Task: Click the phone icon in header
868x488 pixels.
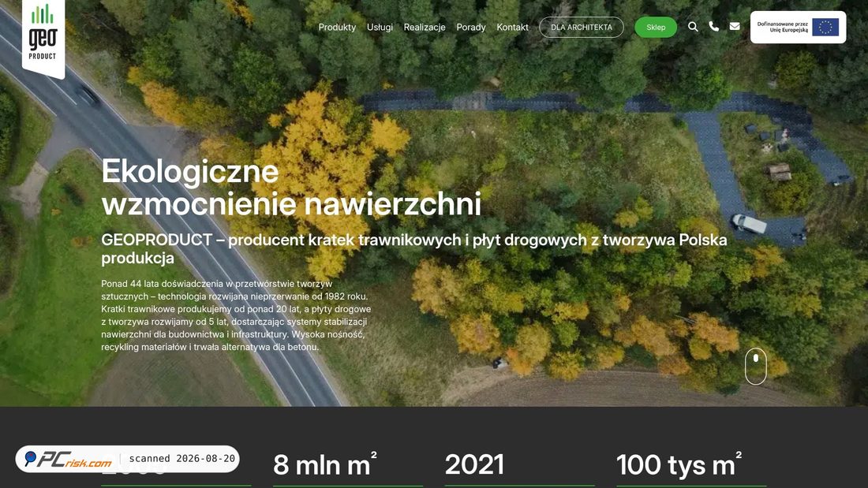Action: coord(713,27)
